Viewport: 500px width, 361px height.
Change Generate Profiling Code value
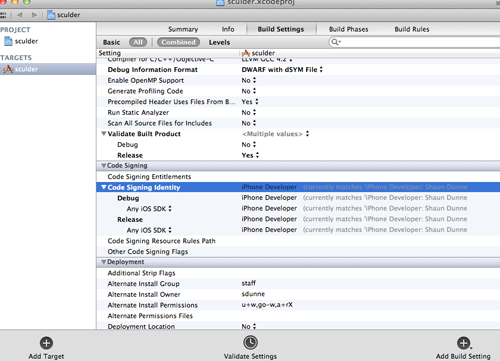(x=249, y=91)
